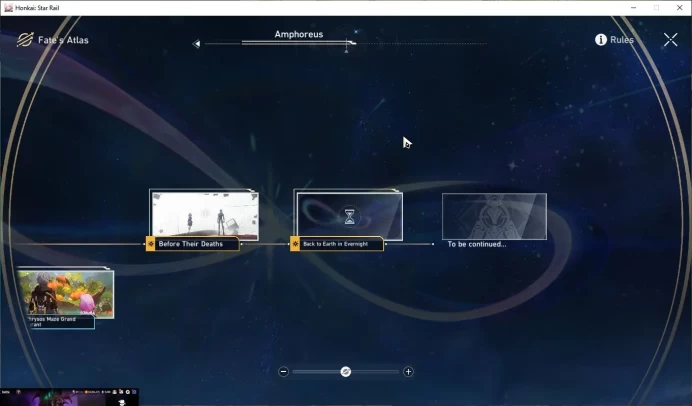Open the Before Their Deaths thumbnail
The width and height of the screenshot is (692, 406).
pyautogui.click(x=204, y=215)
